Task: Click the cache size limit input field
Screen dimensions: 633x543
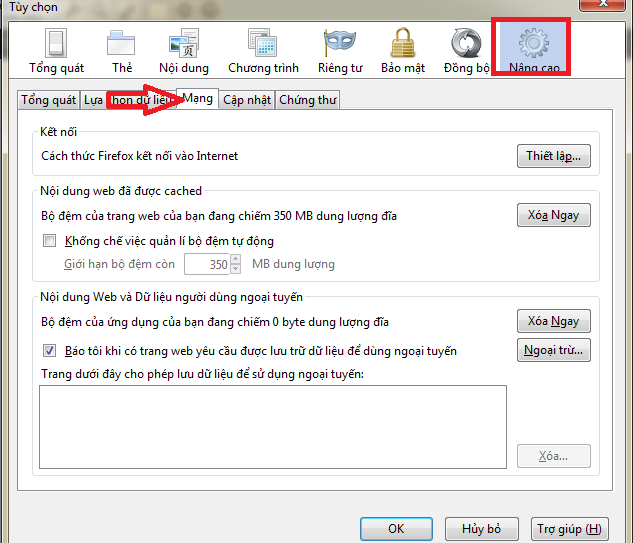Action: pos(205,265)
